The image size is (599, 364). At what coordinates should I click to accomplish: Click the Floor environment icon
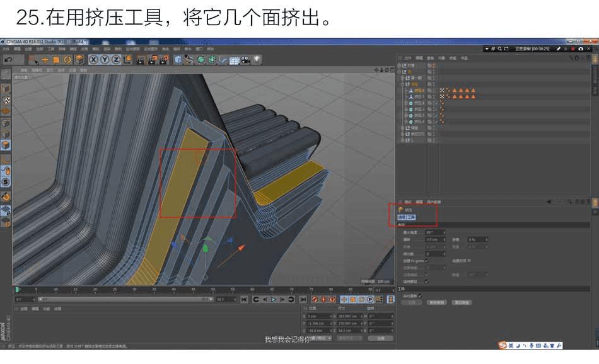[234, 60]
